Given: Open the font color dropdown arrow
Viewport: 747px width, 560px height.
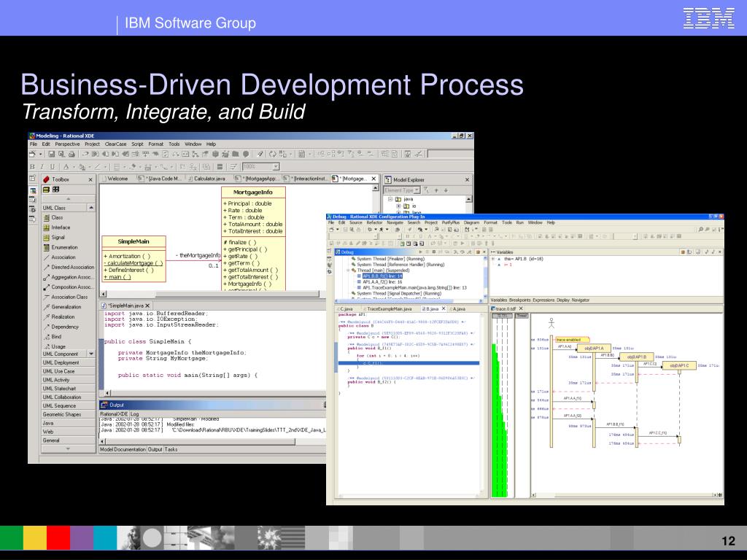Looking at the screenshot, I should click(74, 167).
